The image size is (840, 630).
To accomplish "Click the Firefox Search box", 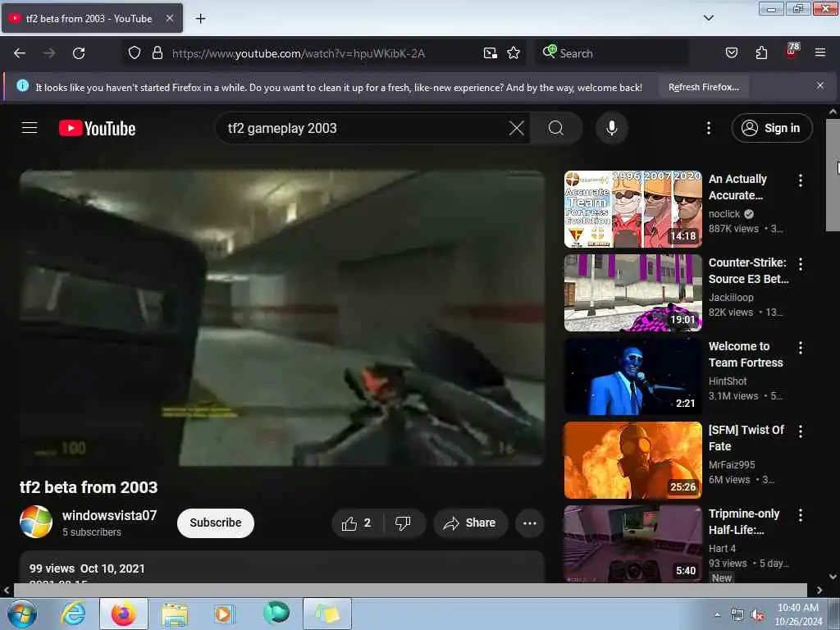I will 612,53.
